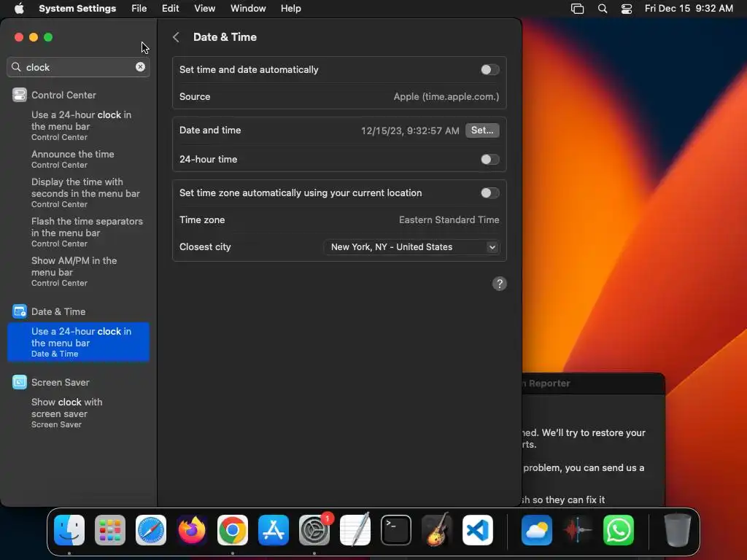Open Finder from the Dock
The height and width of the screenshot is (560, 747).
pyautogui.click(x=69, y=530)
